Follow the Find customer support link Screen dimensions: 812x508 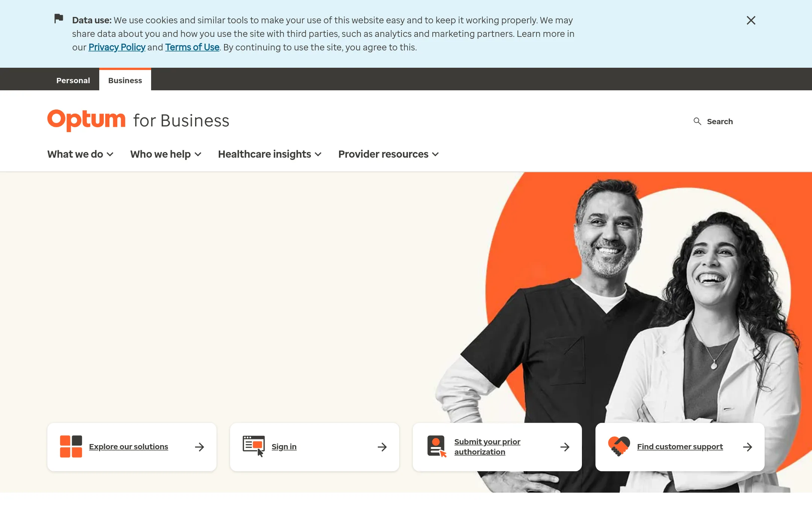pos(680,447)
